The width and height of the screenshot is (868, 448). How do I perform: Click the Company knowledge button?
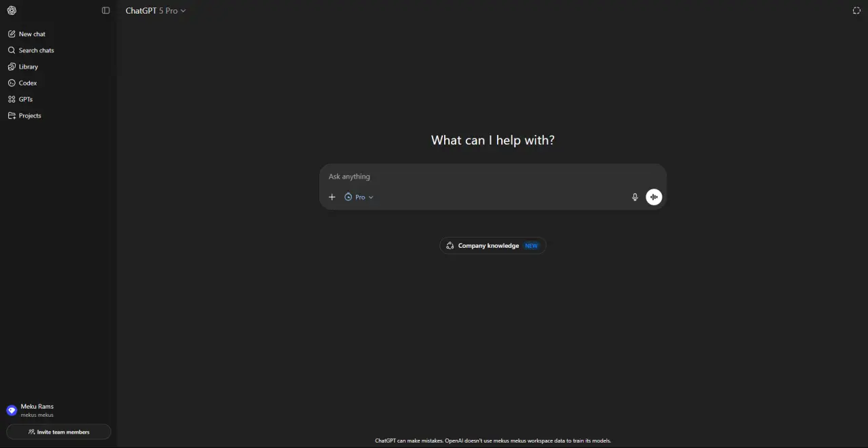pos(493,246)
